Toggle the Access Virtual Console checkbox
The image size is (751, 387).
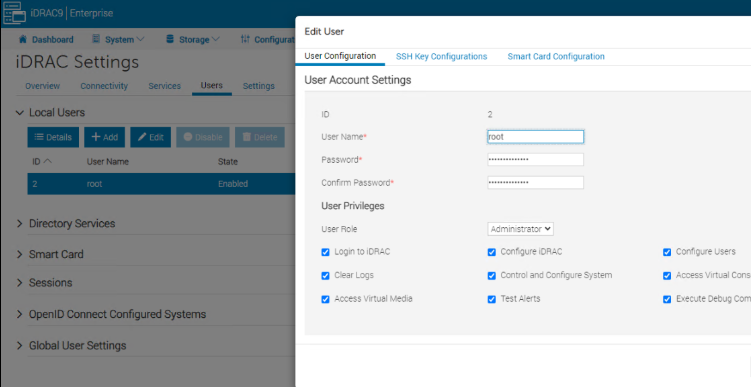667,275
